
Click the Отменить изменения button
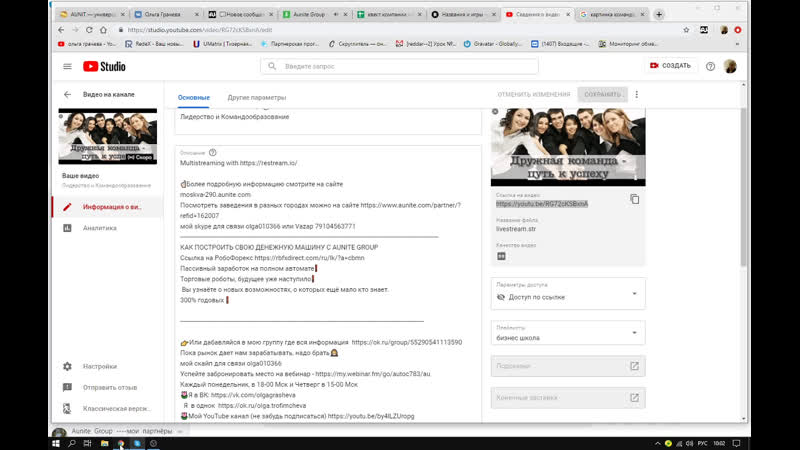(x=534, y=95)
